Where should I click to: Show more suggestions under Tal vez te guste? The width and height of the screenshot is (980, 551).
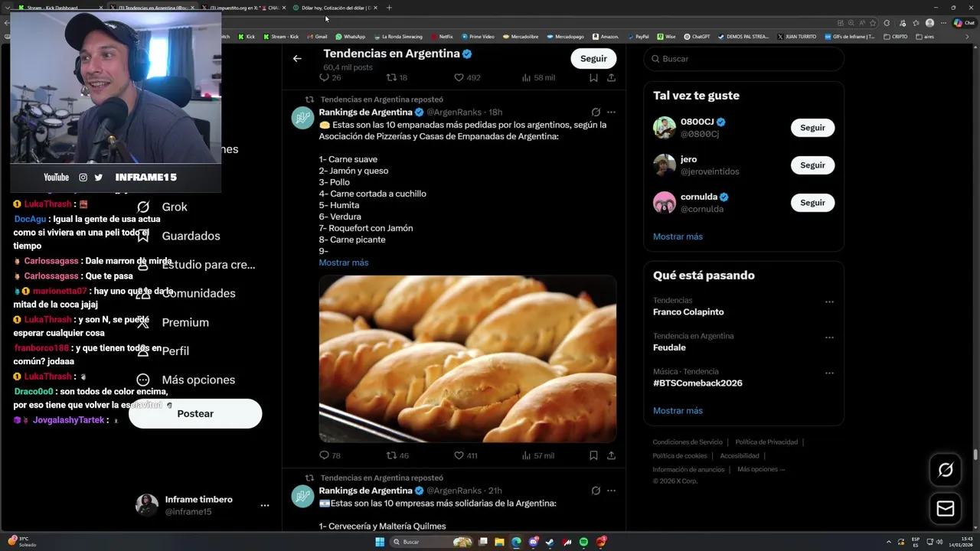click(x=678, y=236)
